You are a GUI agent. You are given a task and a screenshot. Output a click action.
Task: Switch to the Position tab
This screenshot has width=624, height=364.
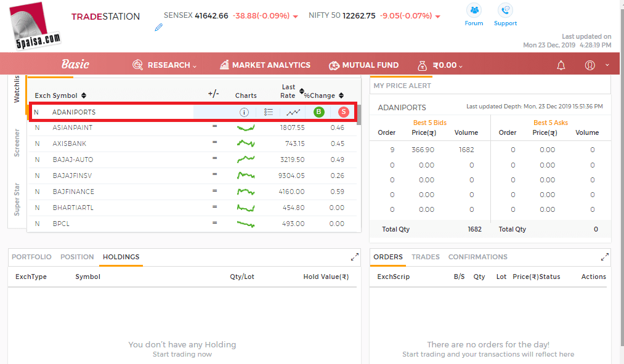point(77,257)
